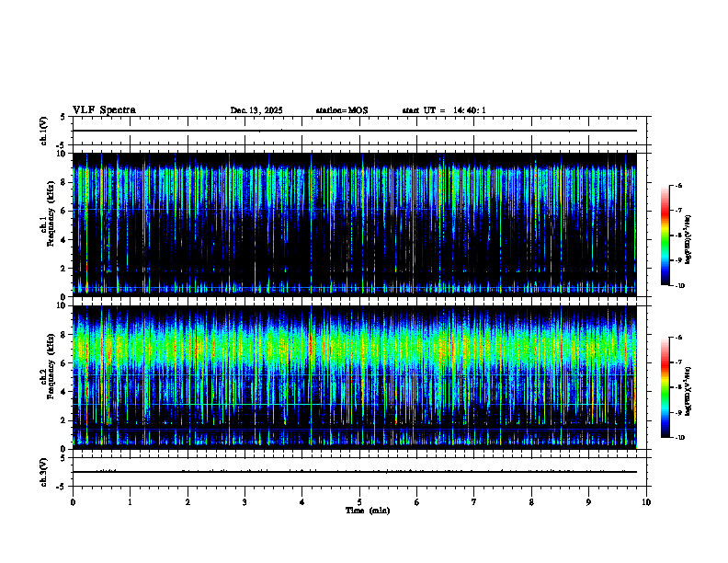Click the "Time (min)" x-axis label
The width and height of the screenshot is (728, 563).
pyautogui.click(x=368, y=511)
